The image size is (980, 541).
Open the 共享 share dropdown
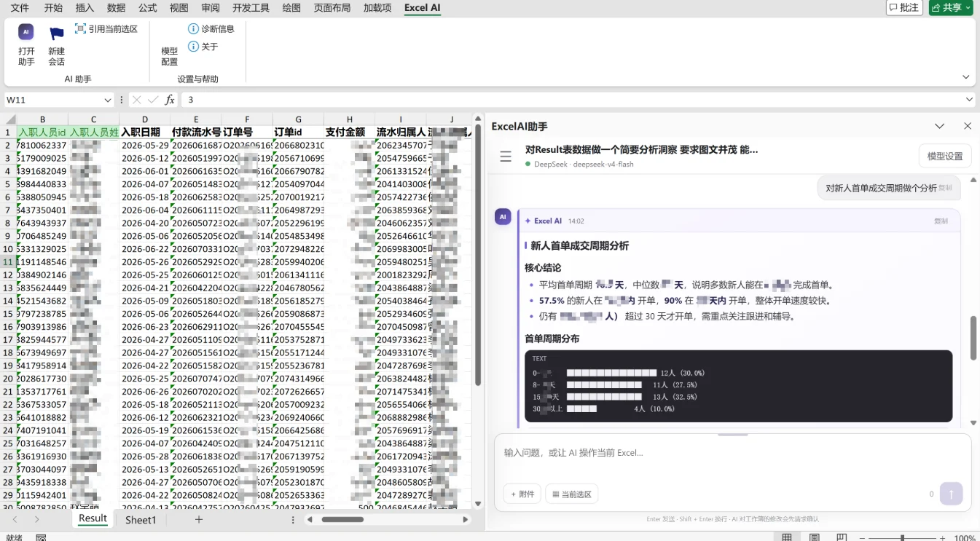(951, 8)
